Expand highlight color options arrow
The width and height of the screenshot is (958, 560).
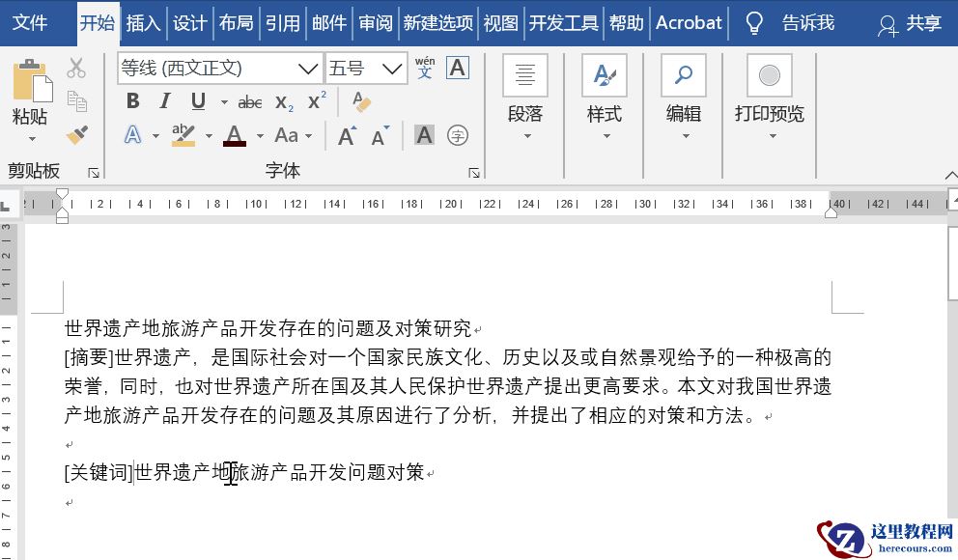coord(209,135)
